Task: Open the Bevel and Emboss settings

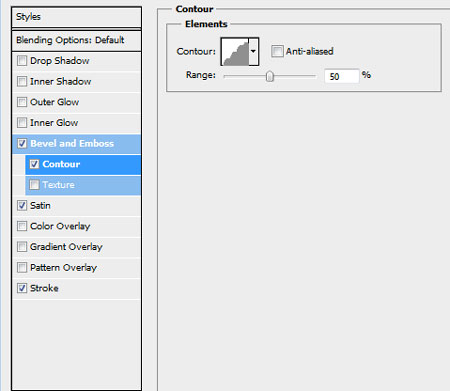Action: [x=72, y=143]
